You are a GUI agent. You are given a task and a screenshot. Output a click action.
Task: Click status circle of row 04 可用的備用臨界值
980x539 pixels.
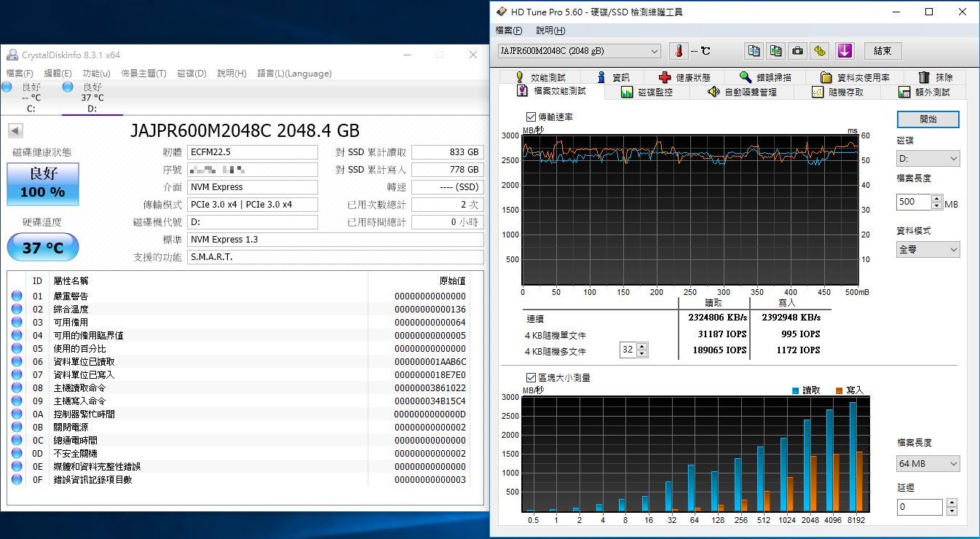click(x=17, y=336)
